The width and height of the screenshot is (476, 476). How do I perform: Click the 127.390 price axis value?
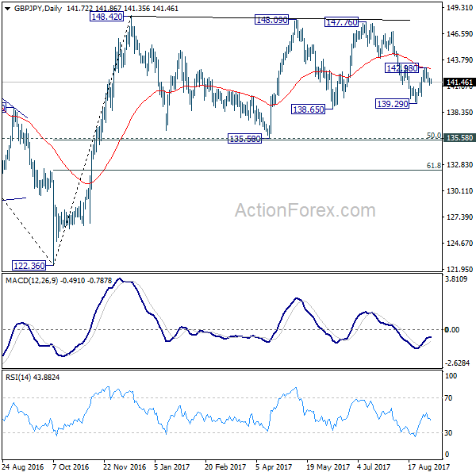pyautogui.click(x=459, y=217)
